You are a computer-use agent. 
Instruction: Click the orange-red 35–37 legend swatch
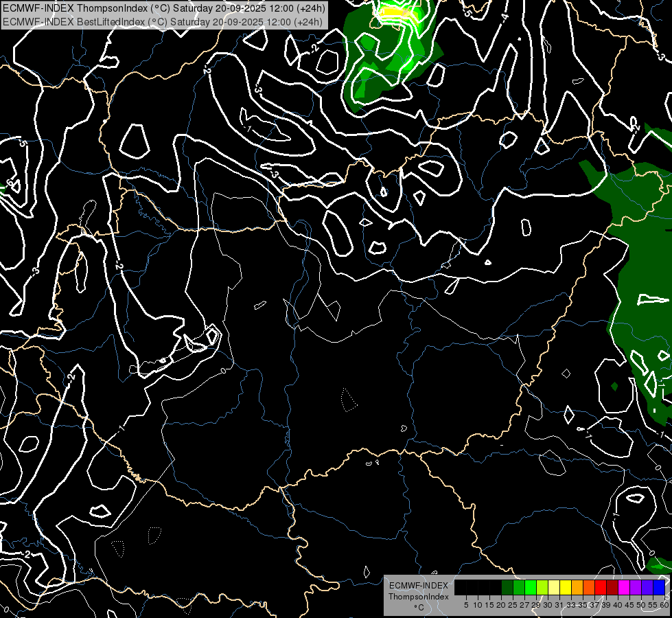(x=589, y=587)
